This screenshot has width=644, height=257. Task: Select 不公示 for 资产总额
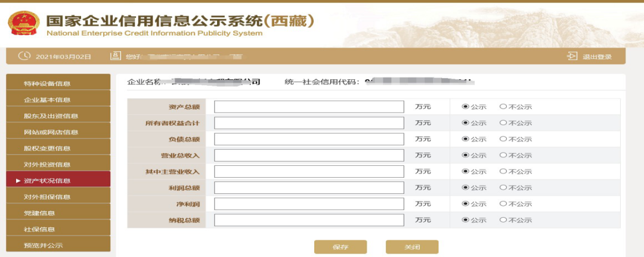[503, 106]
